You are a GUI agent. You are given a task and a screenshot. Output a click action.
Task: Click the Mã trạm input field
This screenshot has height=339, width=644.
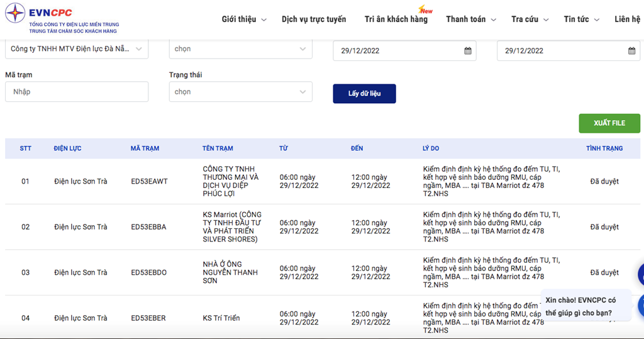coord(77,92)
